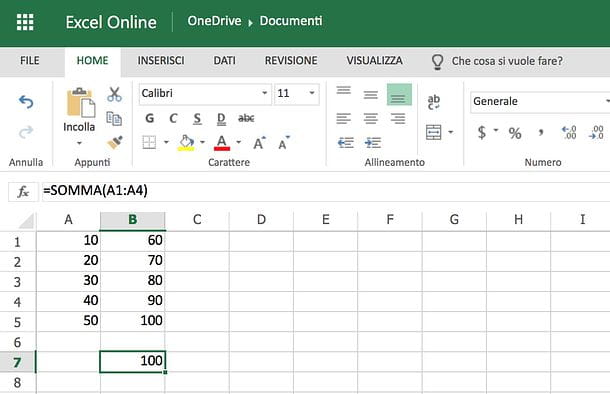The image size is (610, 394).
Task: Toggle wrap text ab icon
Action: pyautogui.click(x=434, y=102)
